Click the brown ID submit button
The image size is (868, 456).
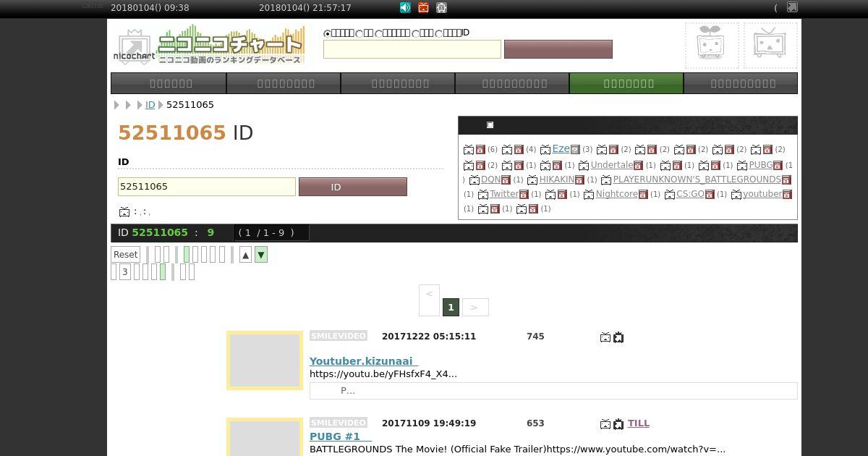[353, 187]
